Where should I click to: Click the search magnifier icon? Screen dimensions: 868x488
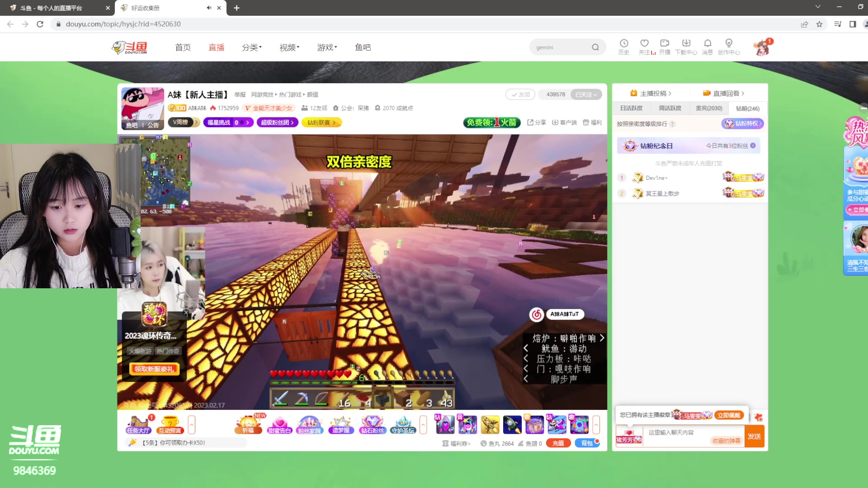595,47
